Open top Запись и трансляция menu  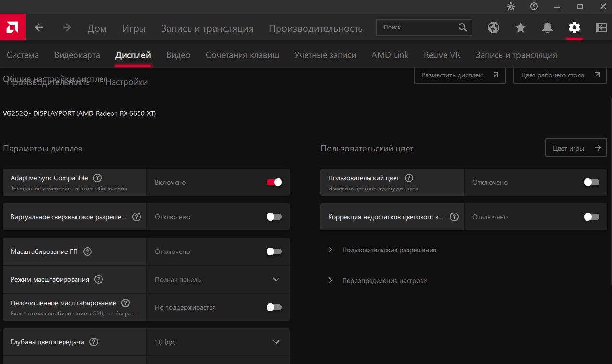point(207,28)
